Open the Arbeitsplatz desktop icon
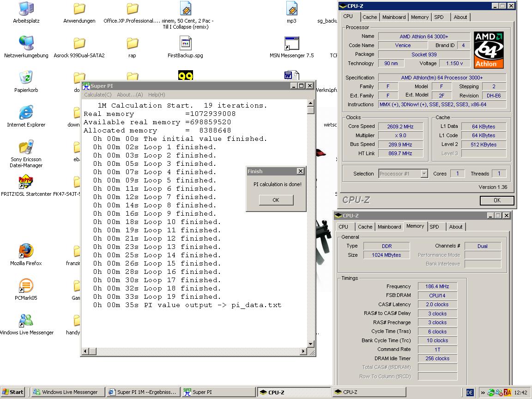532x399 pixels. (26, 9)
